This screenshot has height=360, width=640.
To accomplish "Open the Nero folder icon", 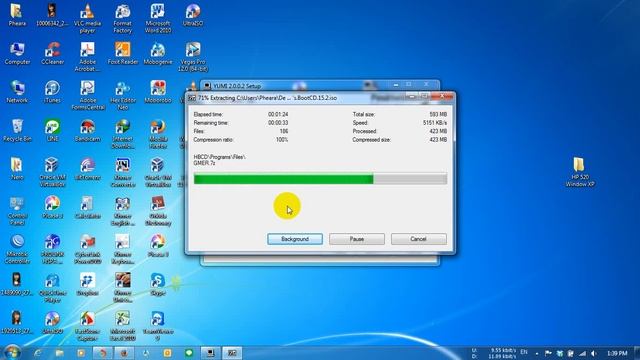I will [x=17, y=169].
